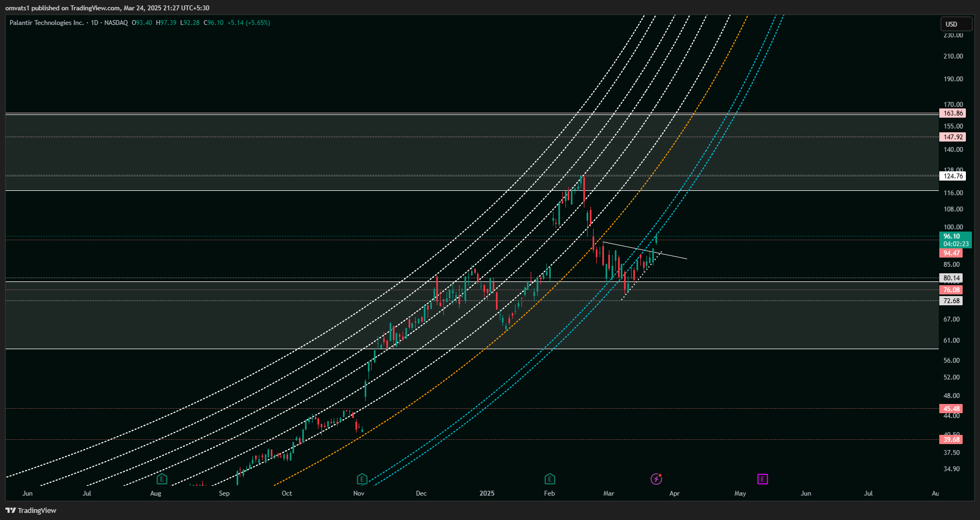Click the 108.00 price axis tick
This screenshot has width=980, height=520.
[953, 209]
